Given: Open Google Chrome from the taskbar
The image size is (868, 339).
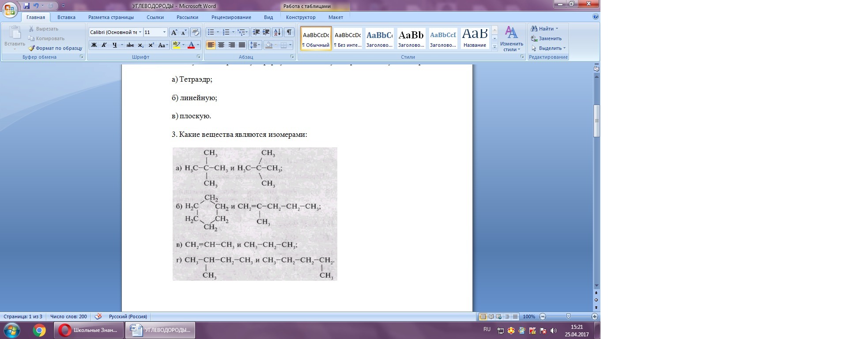Looking at the screenshot, I should pos(39,330).
